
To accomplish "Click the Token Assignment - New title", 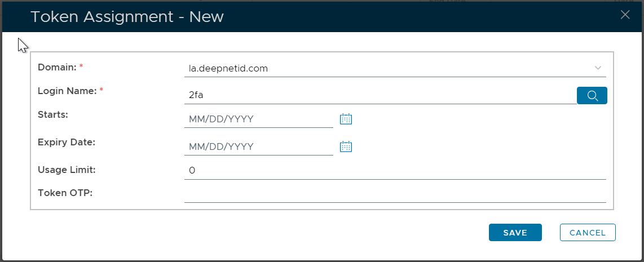I will [127, 17].
